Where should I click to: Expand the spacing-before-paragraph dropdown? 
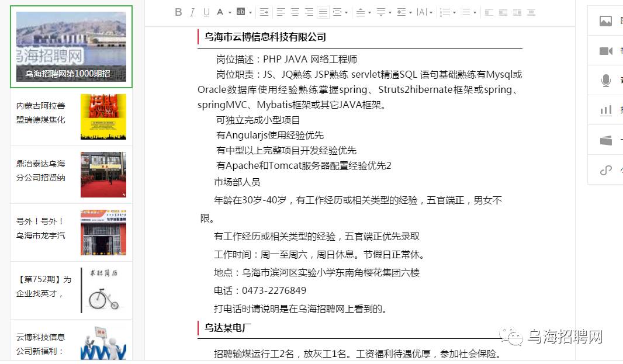click(369, 13)
